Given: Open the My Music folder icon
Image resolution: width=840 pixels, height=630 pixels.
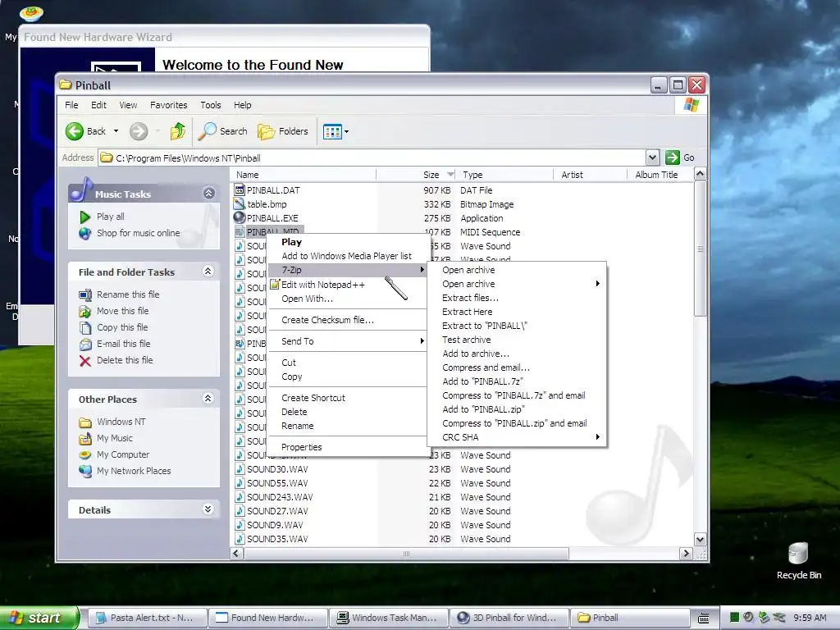Looking at the screenshot, I should [x=84, y=439].
